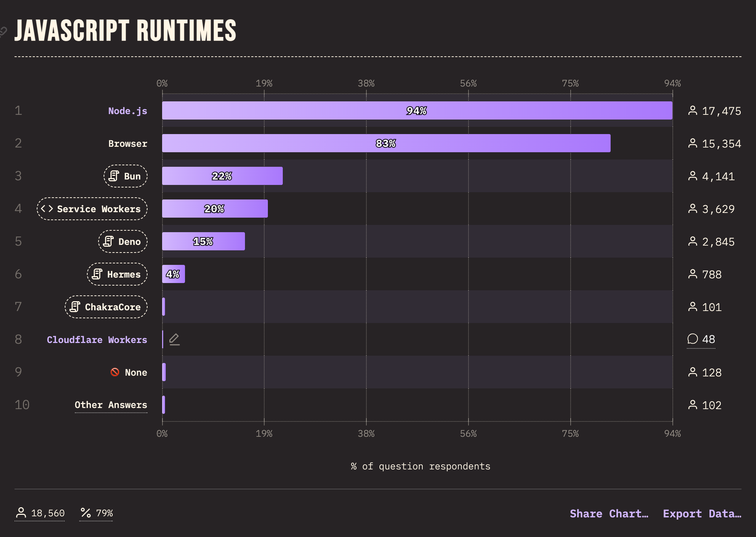756x537 pixels.
Task: Click the library icon in Bun label
Action: pos(114,176)
